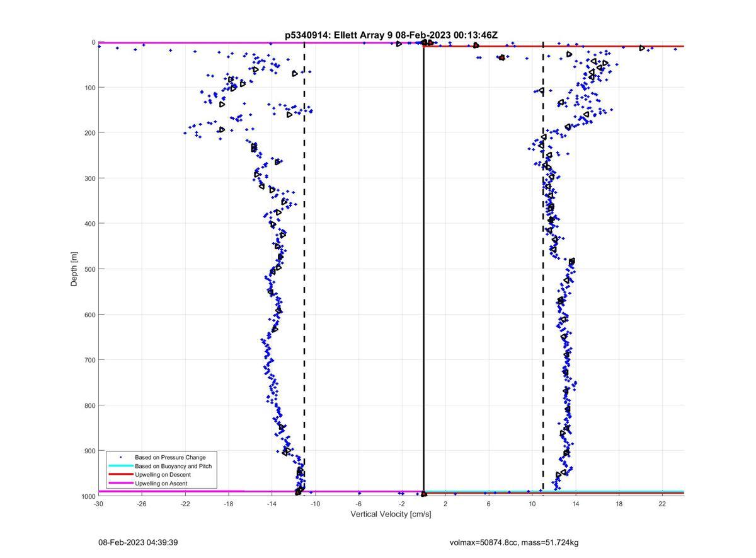The height and width of the screenshot is (558, 756).
Task: Click the red line swatch in the legend
Action: pyautogui.click(x=121, y=475)
